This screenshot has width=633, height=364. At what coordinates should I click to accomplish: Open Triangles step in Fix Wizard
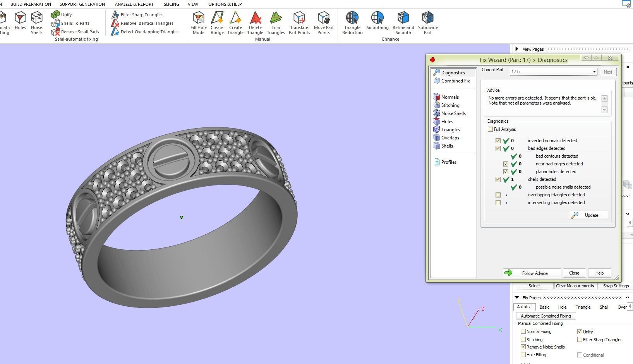447,130
